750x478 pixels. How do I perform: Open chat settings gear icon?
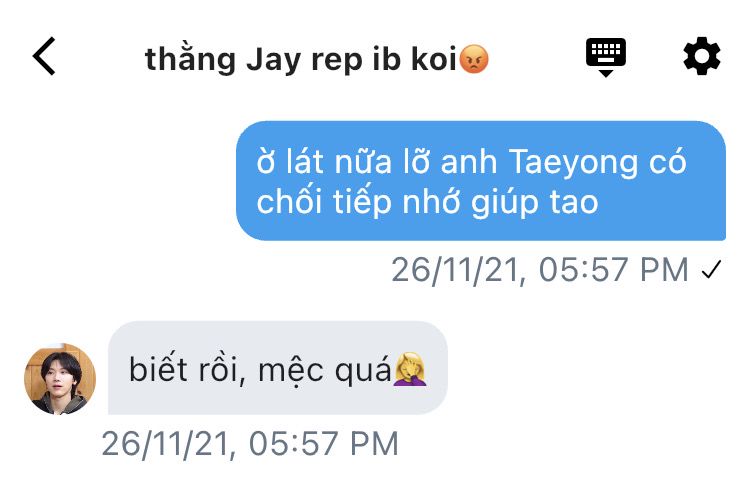click(x=702, y=56)
